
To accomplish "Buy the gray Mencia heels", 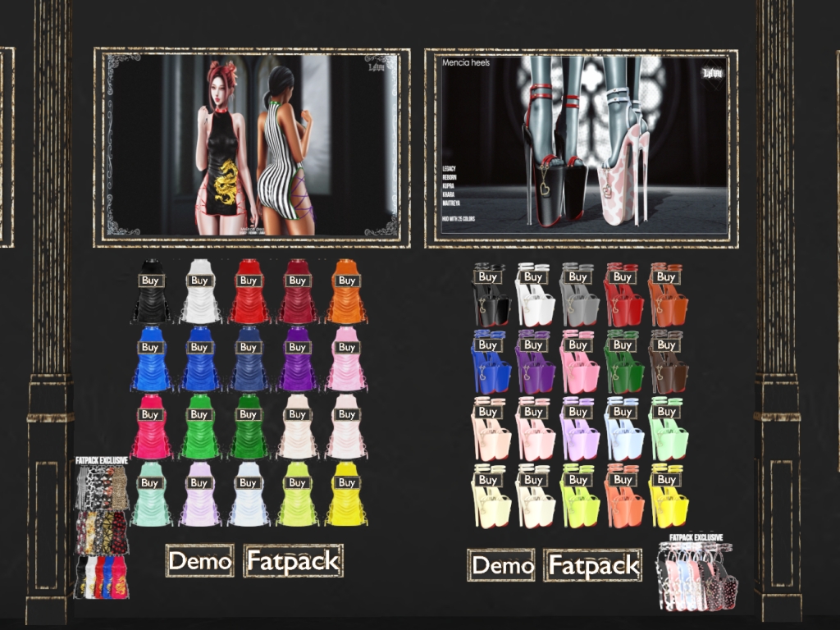I will (578, 277).
